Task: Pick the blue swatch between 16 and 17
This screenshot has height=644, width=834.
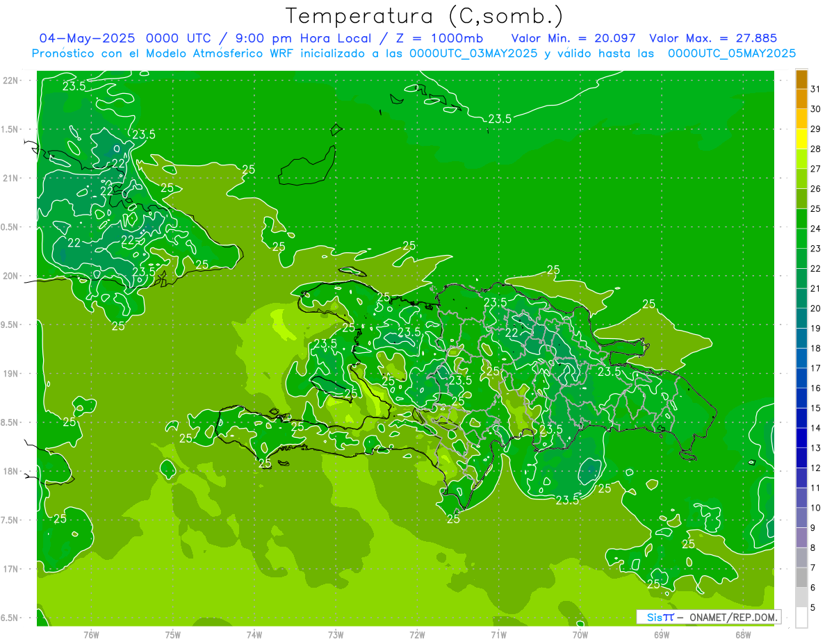Action: coord(801,378)
